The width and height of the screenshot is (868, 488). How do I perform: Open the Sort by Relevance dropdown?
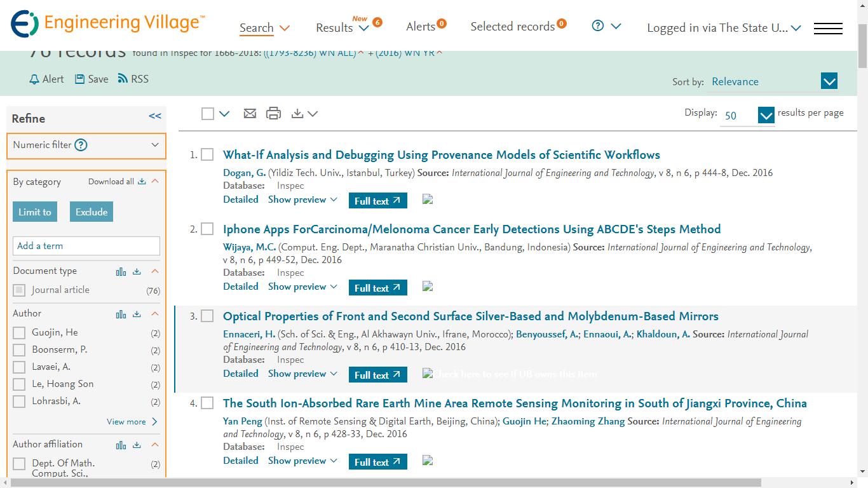click(828, 81)
